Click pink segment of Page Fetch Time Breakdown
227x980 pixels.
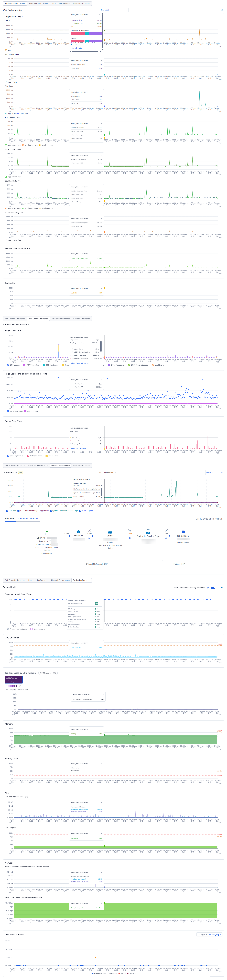tap(78, 33)
